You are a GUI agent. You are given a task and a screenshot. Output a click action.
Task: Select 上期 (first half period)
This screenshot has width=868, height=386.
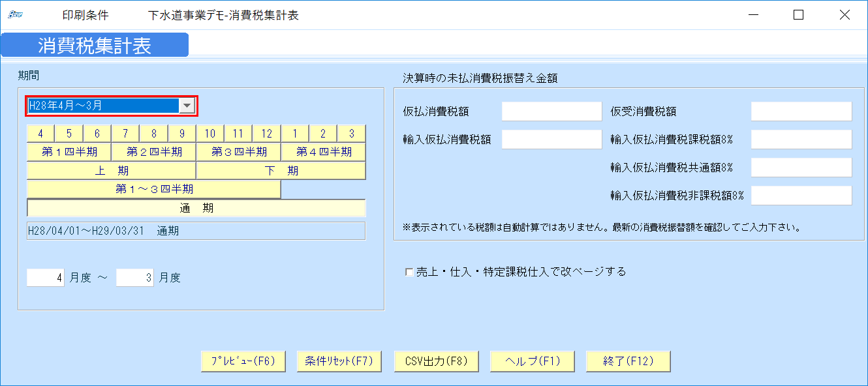[x=111, y=170]
